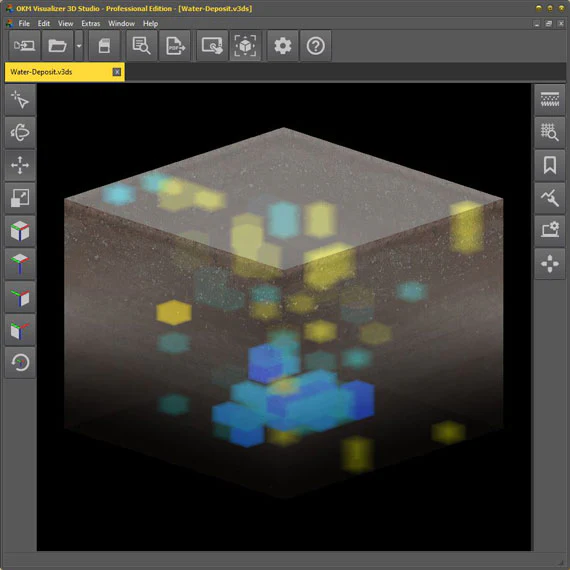Open the File menu
570x570 pixels.
pos(24,24)
